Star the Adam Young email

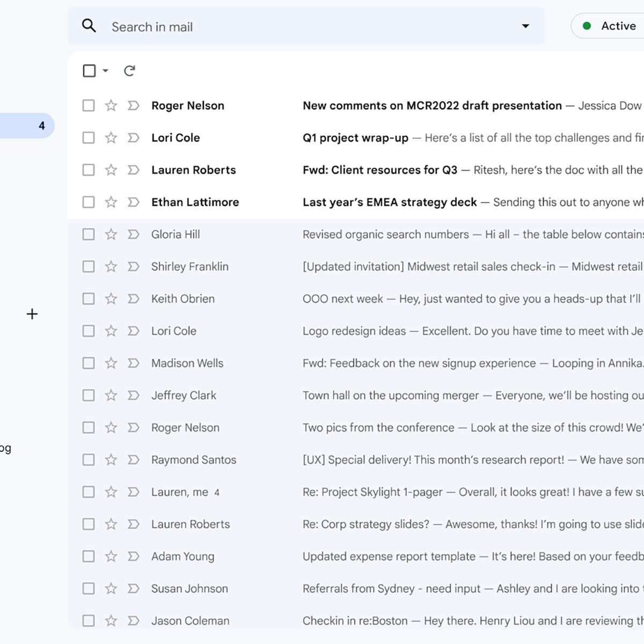coord(111,557)
